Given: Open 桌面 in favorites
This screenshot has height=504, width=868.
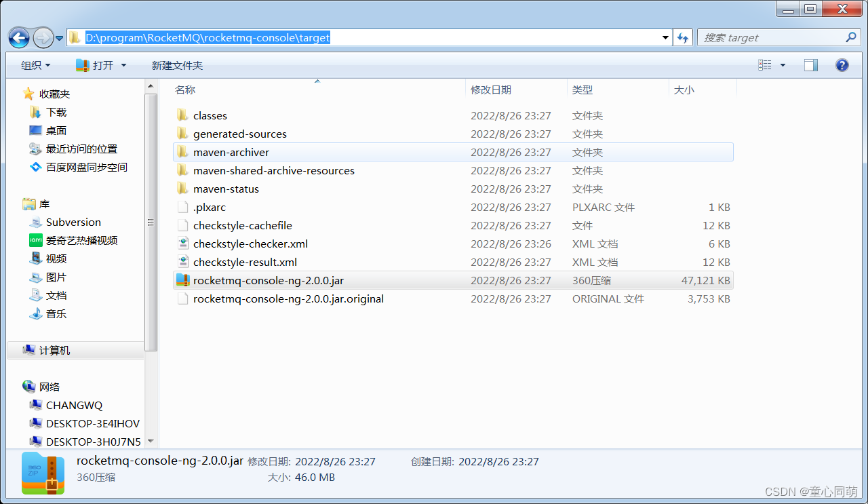Looking at the screenshot, I should coord(56,130).
